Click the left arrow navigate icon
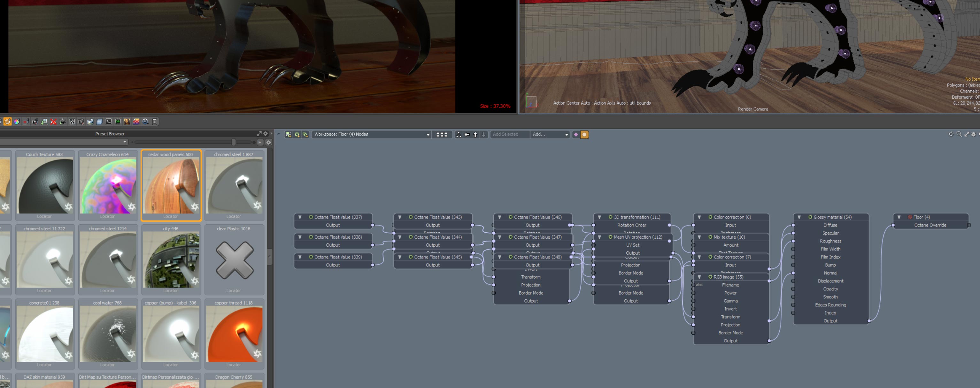 coord(467,135)
